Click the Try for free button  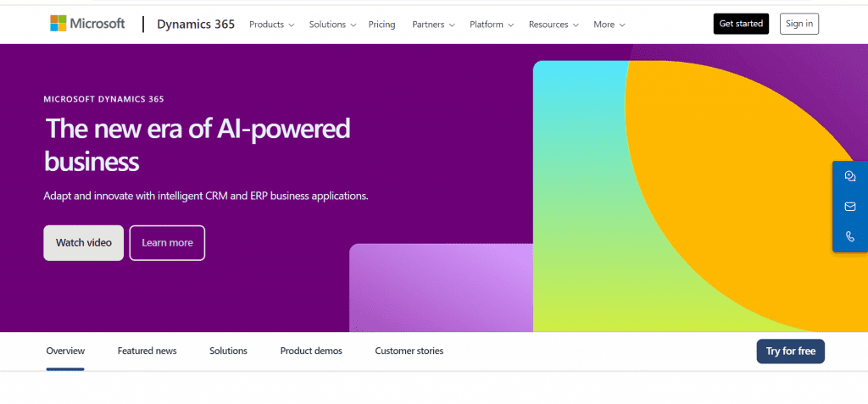pyautogui.click(x=791, y=351)
